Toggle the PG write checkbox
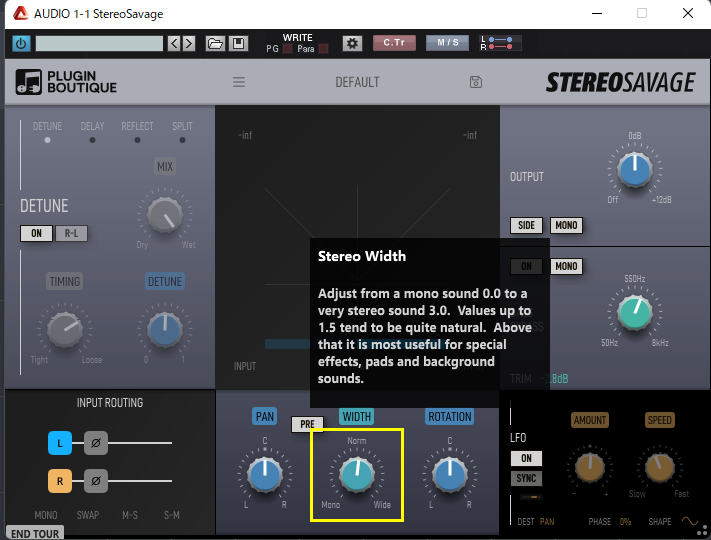Screen dimensions: 711x540 point(287,49)
